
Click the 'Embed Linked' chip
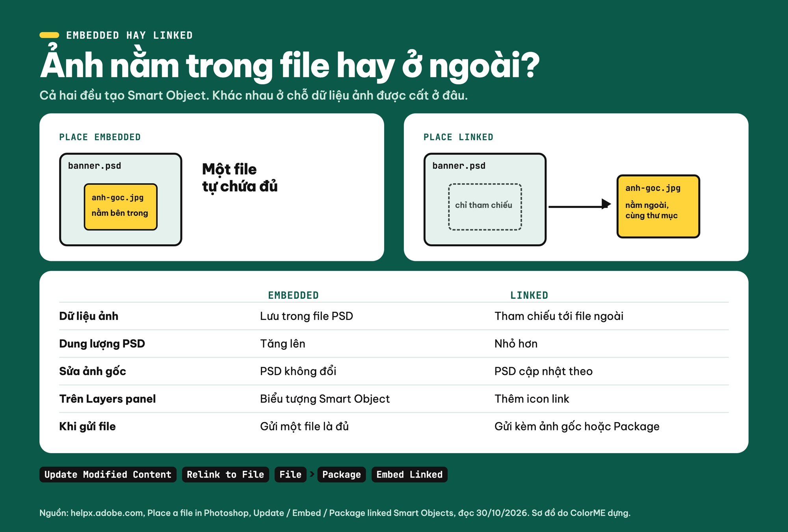coord(409,474)
